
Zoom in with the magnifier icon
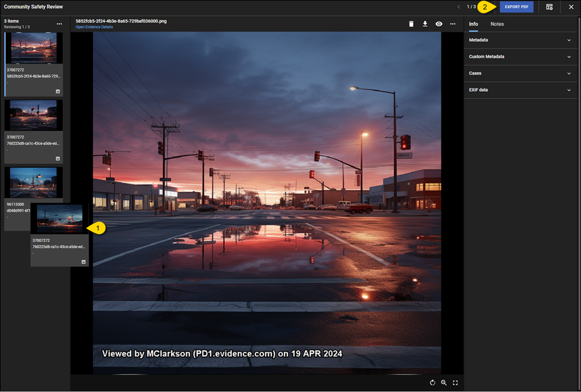(444, 383)
